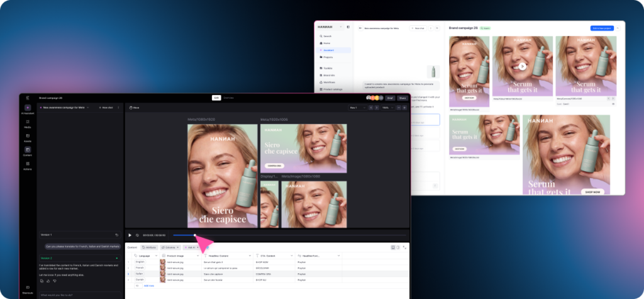Open the chat panel's three-dot menu in the editor
Image resolution: width=644 pixels, height=299 pixels.
[119, 108]
